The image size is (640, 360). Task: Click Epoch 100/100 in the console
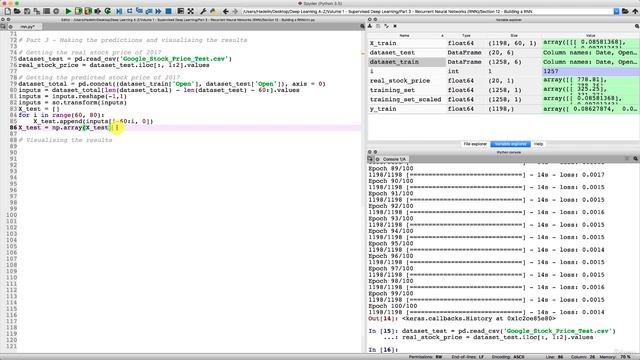(x=393, y=306)
